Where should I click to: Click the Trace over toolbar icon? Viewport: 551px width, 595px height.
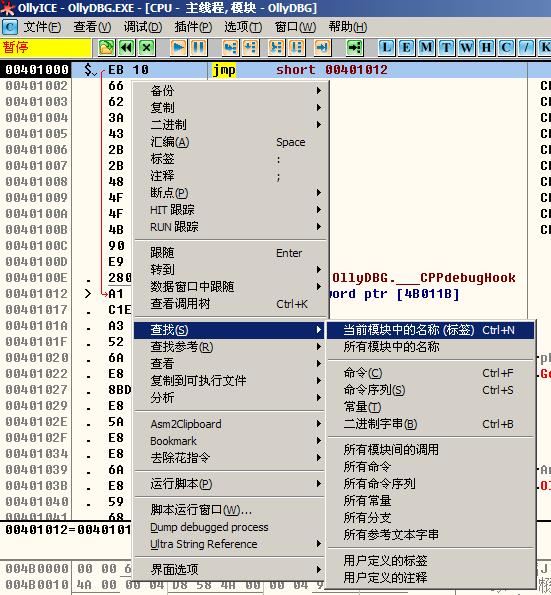coord(297,48)
